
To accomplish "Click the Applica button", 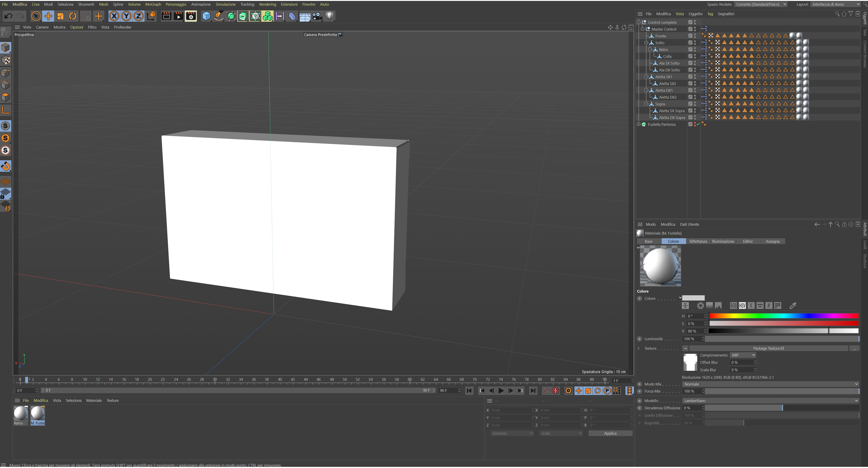I will [x=610, y=434].
